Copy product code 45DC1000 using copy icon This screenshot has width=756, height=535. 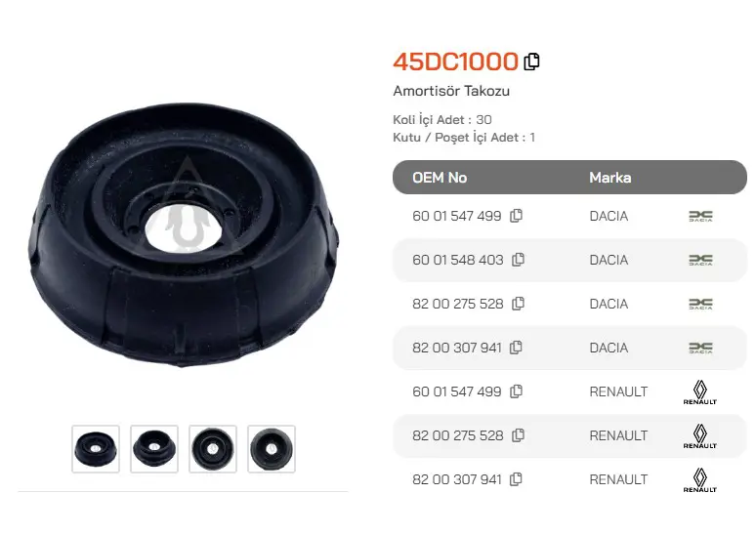[x=531, y=62]
